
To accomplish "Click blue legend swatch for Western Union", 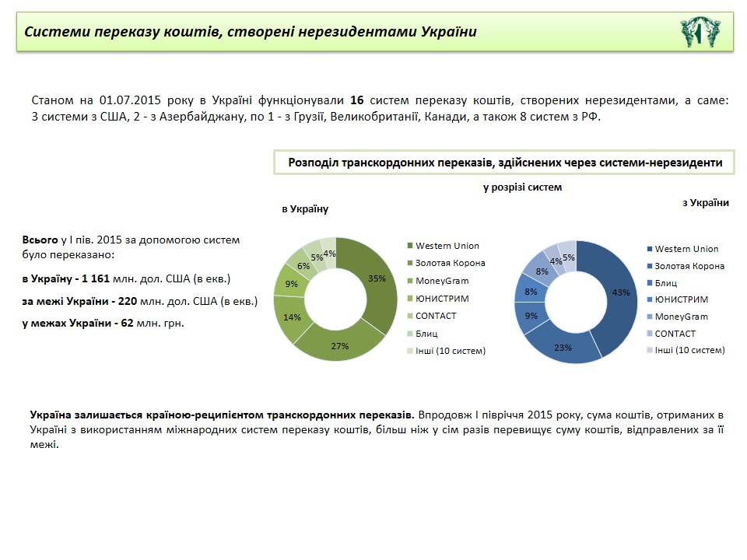I will 649,249.
